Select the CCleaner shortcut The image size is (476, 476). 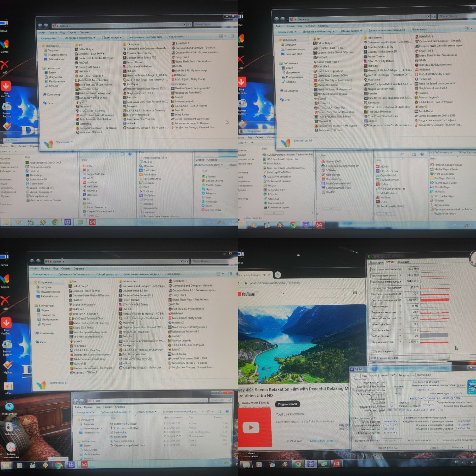(329, 170)
